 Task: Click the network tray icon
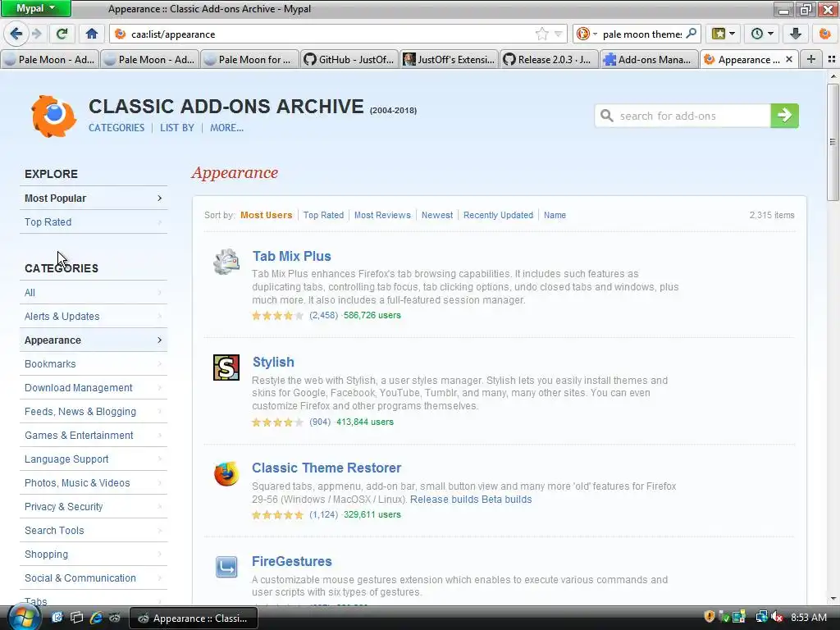tap(761, 617)
